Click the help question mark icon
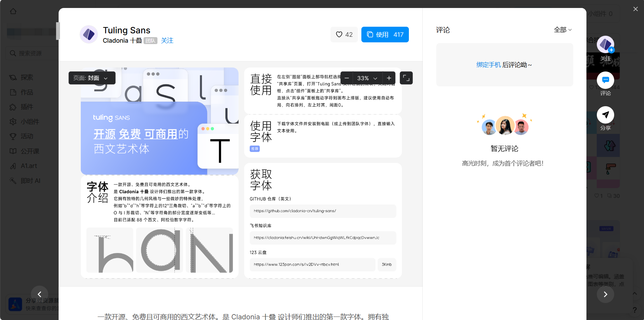 click(x=635, y=310)
